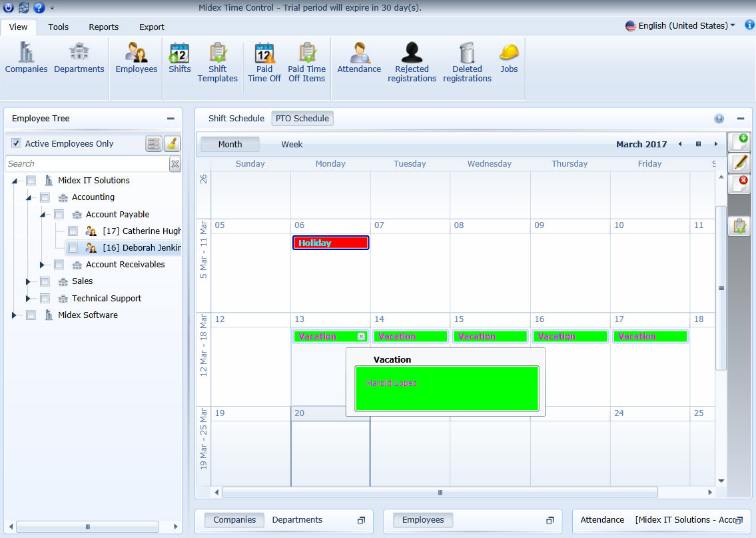The height and width of the screenshot is (538, 756).
Task: Open the Employees view from the ribbon
Action: pyautogui.click(x=136, y=61)
